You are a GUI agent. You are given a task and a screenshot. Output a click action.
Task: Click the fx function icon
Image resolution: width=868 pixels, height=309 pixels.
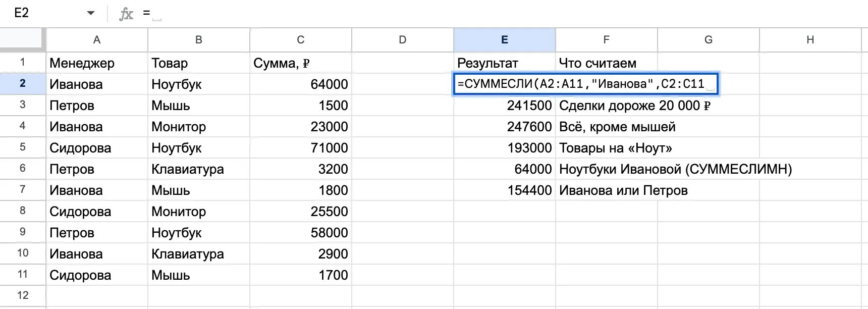point(126,14)
